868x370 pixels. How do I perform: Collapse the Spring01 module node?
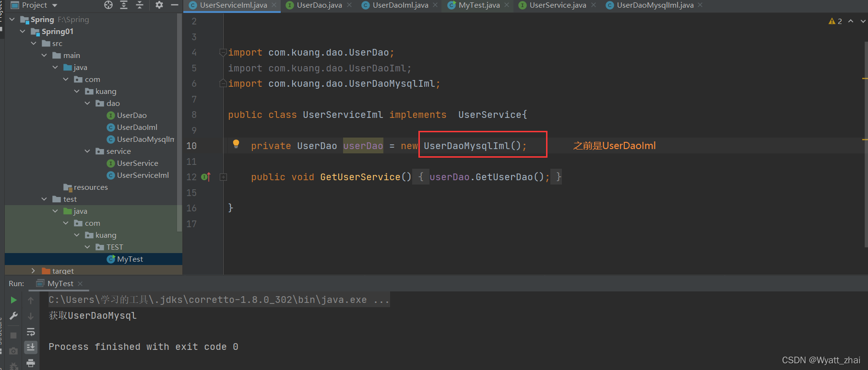pos(23,32)
